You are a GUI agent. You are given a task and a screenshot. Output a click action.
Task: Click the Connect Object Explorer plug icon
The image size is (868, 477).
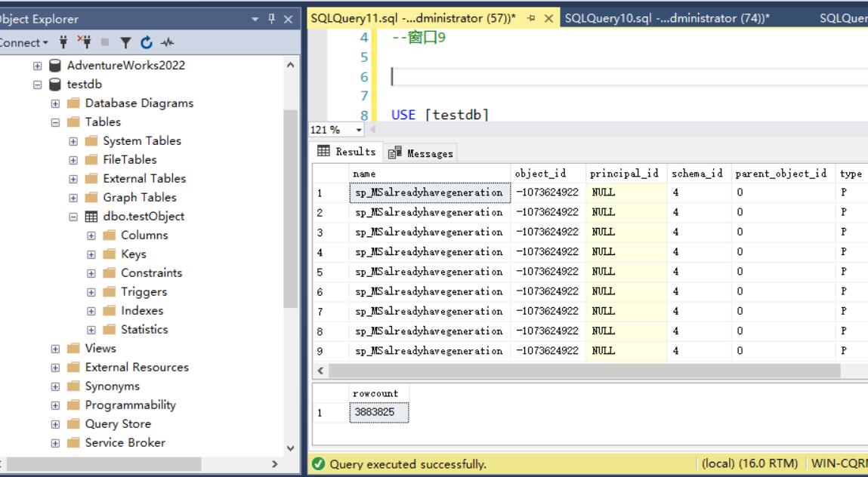[63, 42]
